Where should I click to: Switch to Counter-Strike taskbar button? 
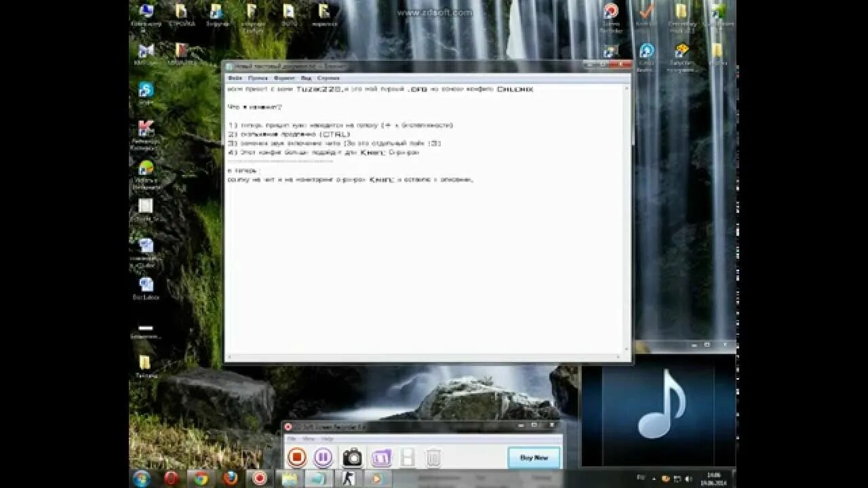[x=349, y=478]
